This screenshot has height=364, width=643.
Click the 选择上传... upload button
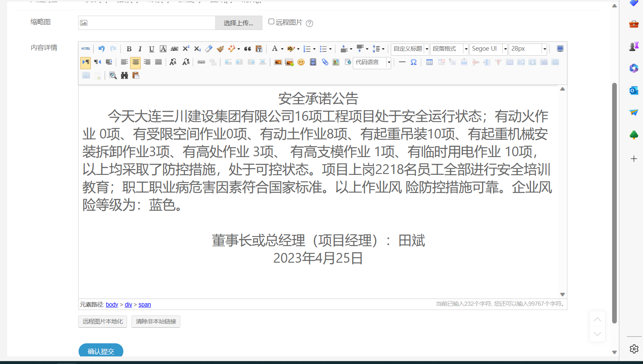click(x=239, y=23)
